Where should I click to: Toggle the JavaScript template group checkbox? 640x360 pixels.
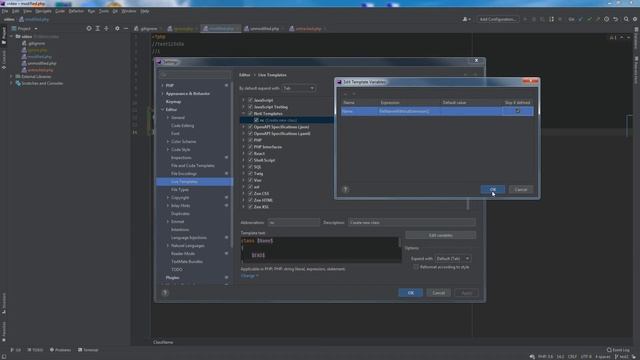pyautogui.click(x=250, y=100)
